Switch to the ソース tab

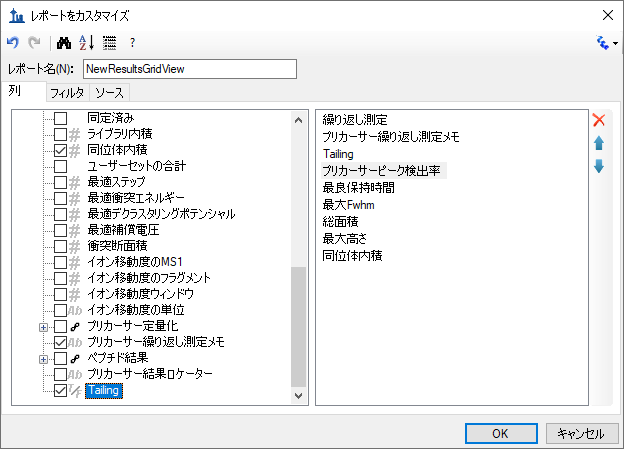109,93
